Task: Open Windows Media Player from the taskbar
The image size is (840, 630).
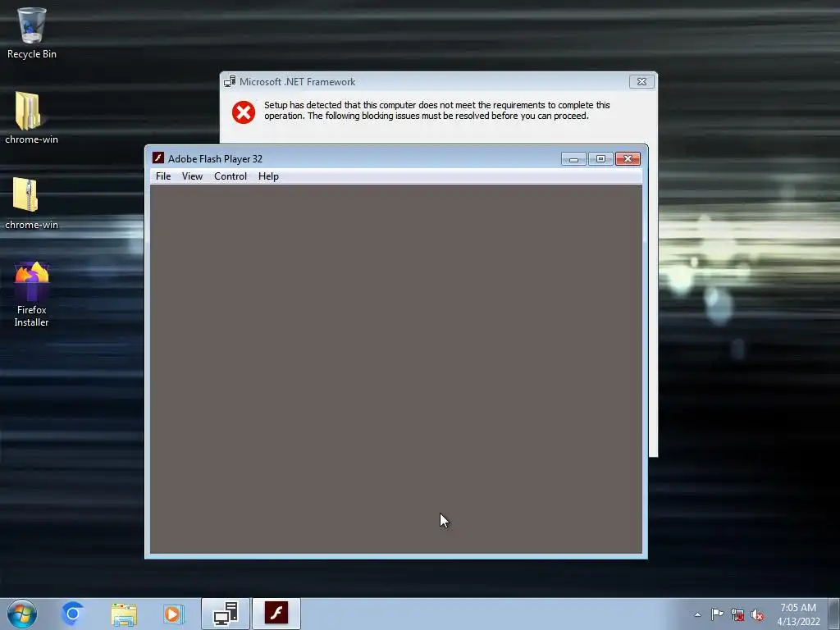Action: point(174,614)
